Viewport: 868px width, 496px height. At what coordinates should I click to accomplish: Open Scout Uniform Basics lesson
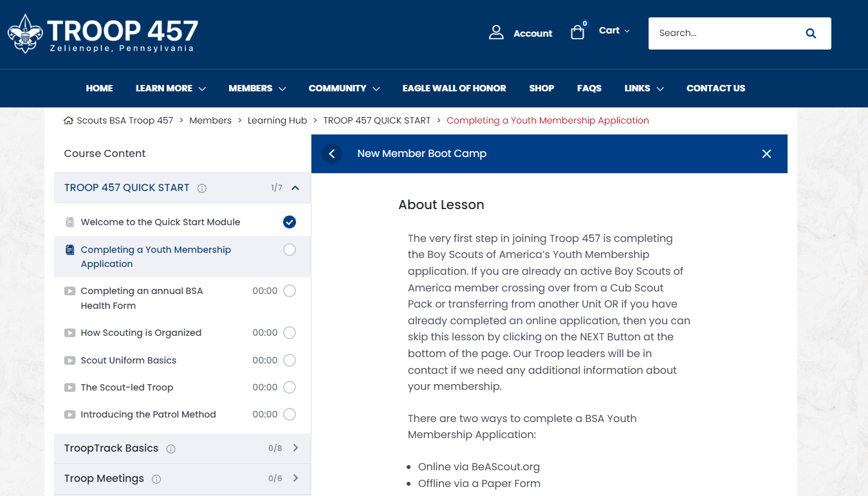tap(128, 360)
